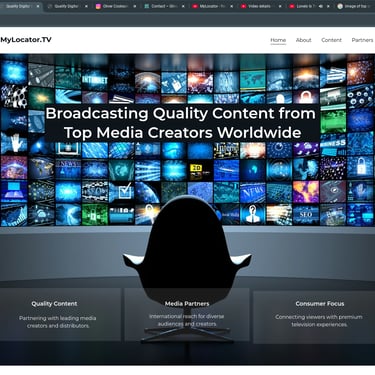Click 'Connecting viewers with premium television' text

click(319, 321)
